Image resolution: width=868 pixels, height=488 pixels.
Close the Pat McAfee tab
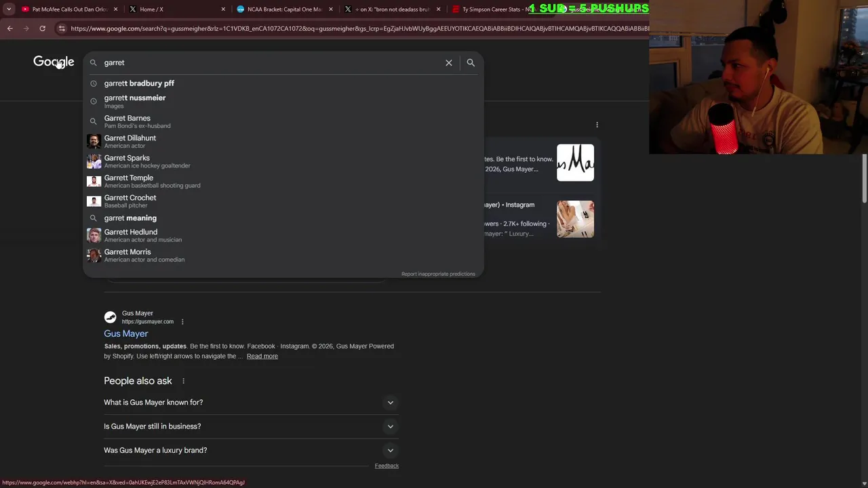[x=116, y=9]
